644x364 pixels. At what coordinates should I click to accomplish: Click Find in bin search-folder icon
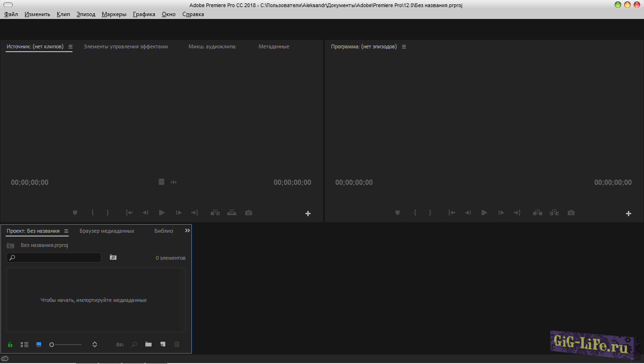click(113, 257)
